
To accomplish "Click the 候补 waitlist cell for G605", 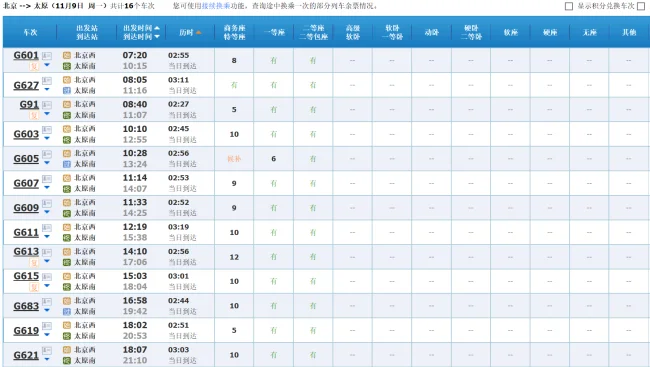I will [234, 159].
